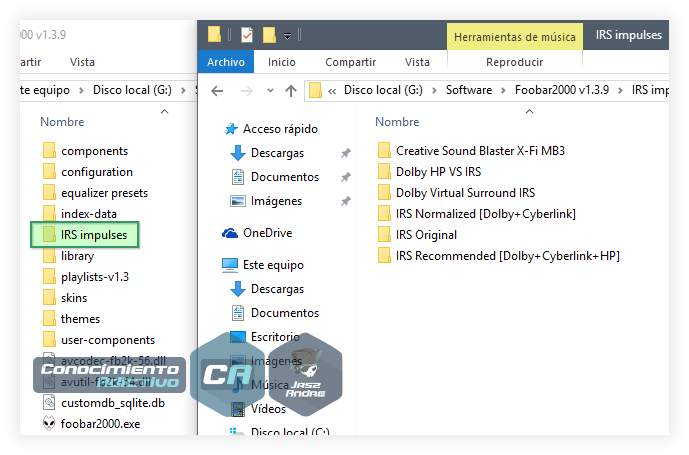Open Documentos under Este equipo
Viewport: 689px width, 455px height.
point(275,313)
